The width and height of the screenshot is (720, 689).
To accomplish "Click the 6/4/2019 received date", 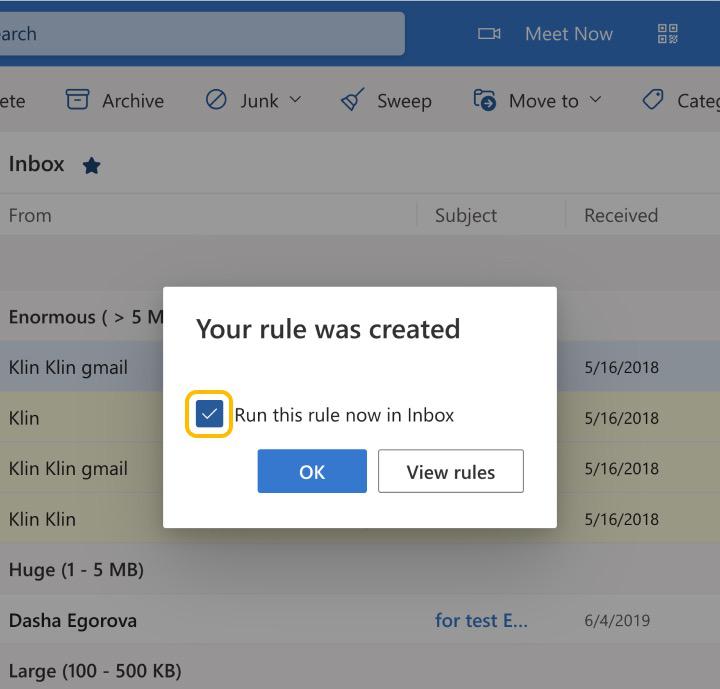I will coord(617,621).
